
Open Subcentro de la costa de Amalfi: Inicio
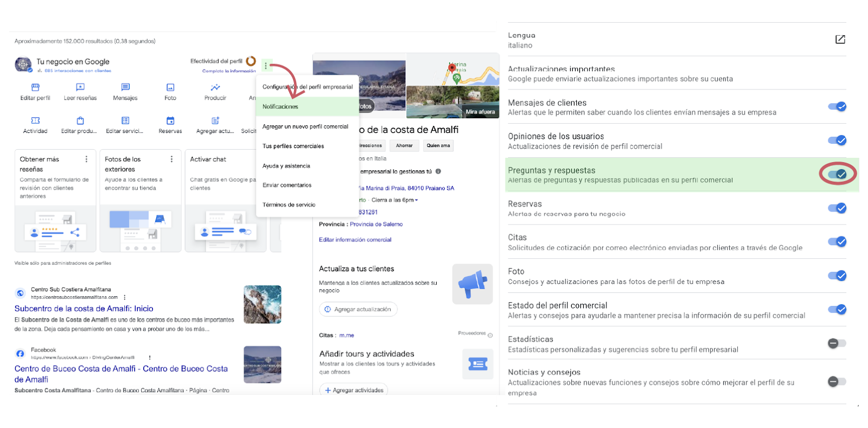click(84, 308)
